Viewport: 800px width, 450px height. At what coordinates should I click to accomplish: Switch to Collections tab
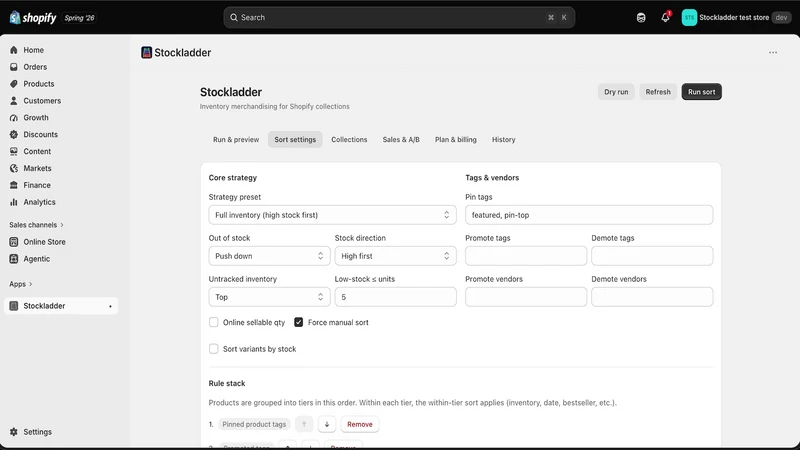(349, 139)
